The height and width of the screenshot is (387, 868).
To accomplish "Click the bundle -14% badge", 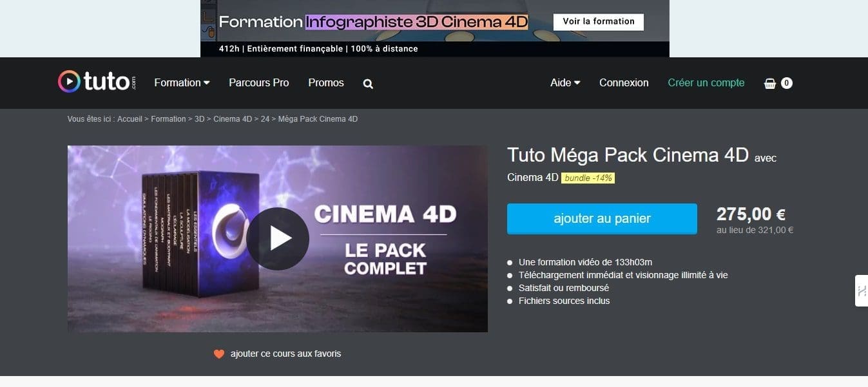I will click(588, 178).
